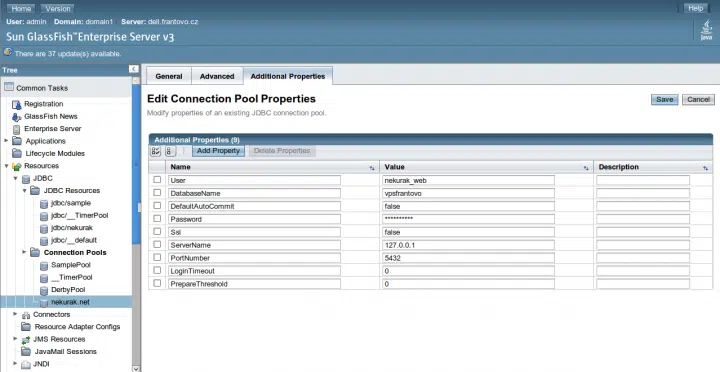This screenshot has width=720, height=372.
Task: Click the jdbc/nekurak database icon
Action: pyautogui.click(x=44, y=228)
